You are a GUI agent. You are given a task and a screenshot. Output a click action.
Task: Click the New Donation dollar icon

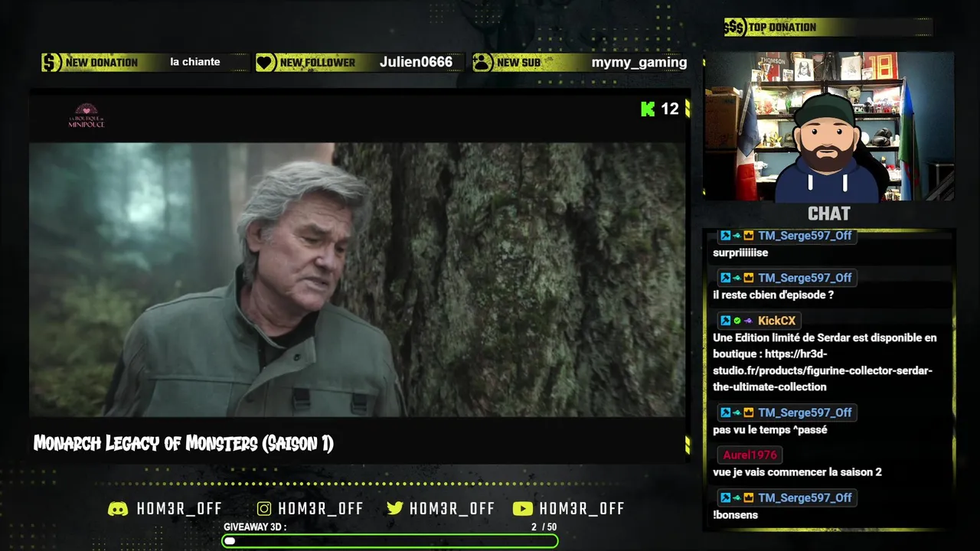51,63
